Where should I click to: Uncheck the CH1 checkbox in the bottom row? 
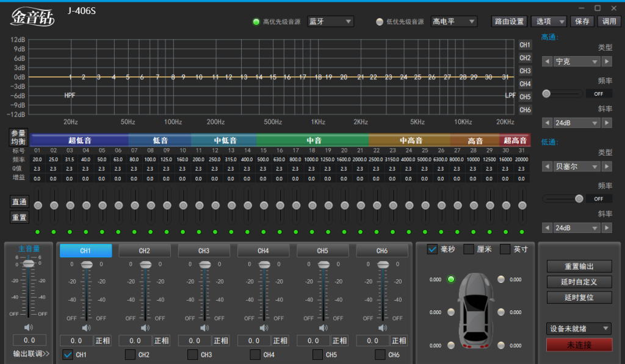(x=68, y=354)
